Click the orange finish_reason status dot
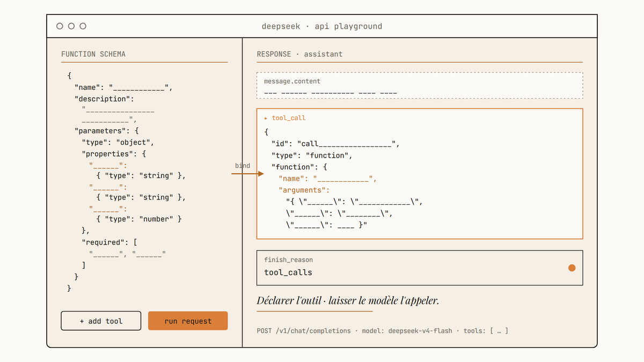The width and height of the screenshot is (644, 362). click(572, 268)
